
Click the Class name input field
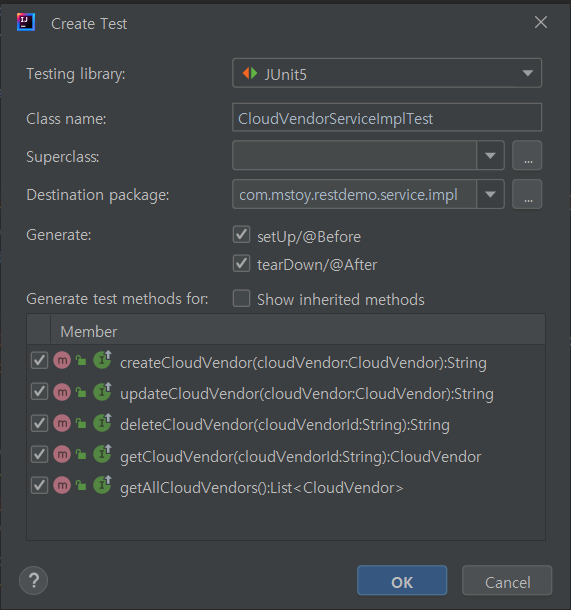(x=387, y=117)
